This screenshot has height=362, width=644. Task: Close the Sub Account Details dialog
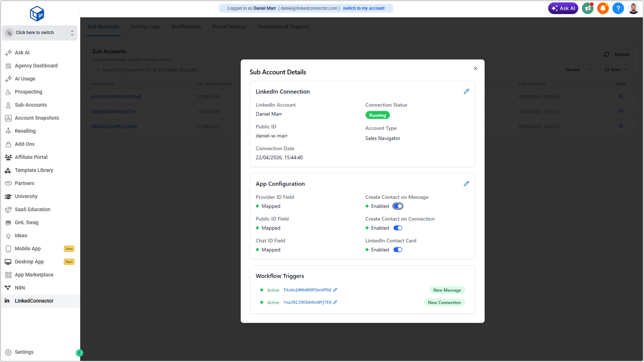tap(476, 69)
